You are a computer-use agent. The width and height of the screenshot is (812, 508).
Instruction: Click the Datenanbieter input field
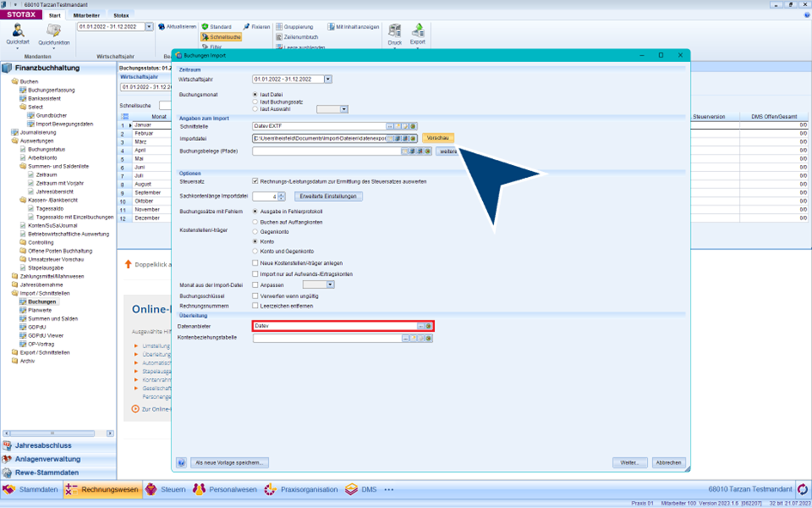(x=335, y=326)
